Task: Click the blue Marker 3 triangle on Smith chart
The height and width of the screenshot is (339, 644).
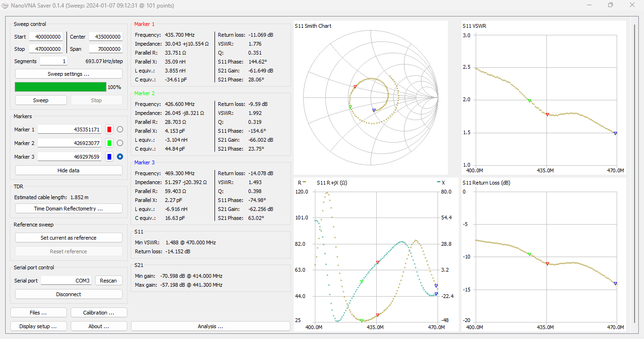Action: [x=374, y=110]
